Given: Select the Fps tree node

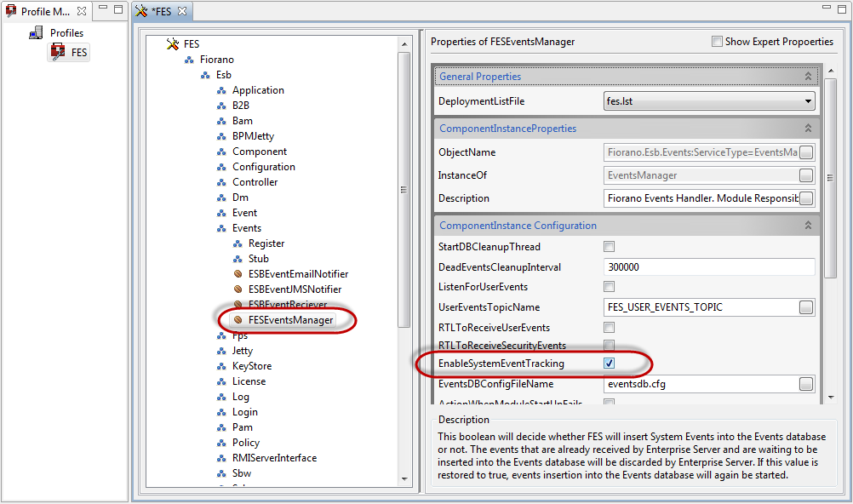Looking at the screenshot, I should (x=240, y=335).
